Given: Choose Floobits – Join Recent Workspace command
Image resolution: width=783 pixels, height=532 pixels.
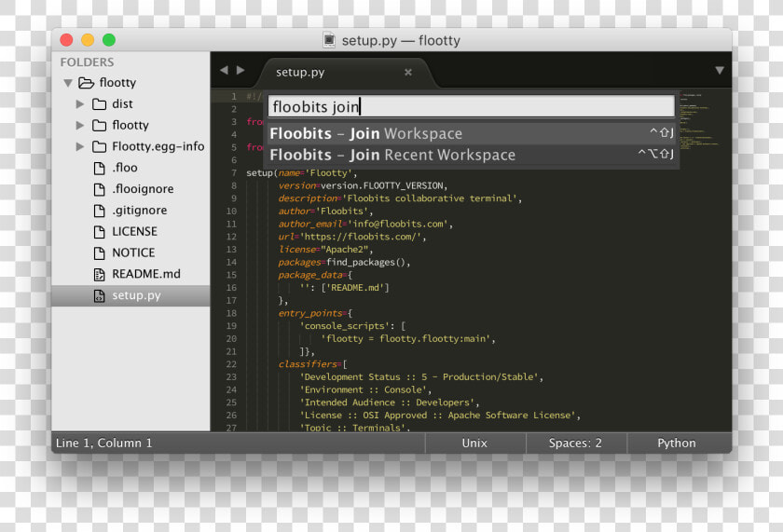Looking at the screenshot, I should (x=472, y=155).
